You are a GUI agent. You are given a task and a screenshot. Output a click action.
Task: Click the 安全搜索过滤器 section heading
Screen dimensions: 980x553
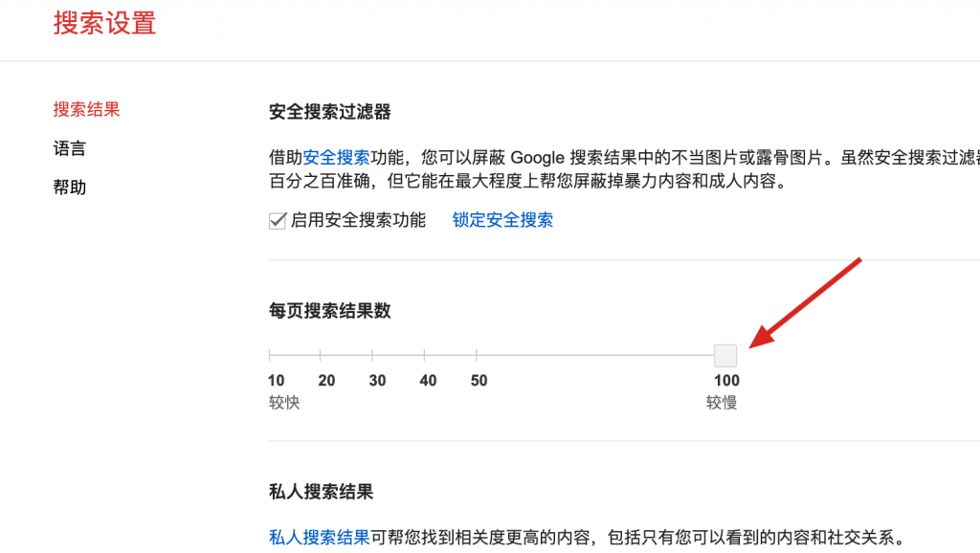[x=330, y=112]
